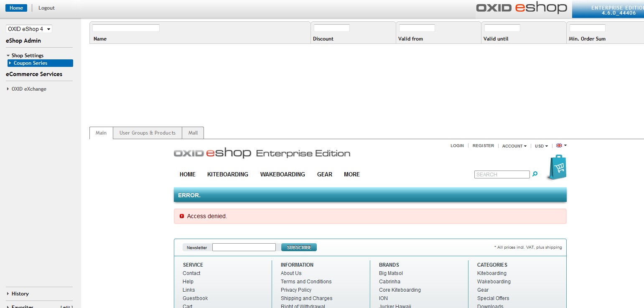Switch to User Groups & Products tab
Viewport: 644px width, 308px height.
(x=147, y=133)
